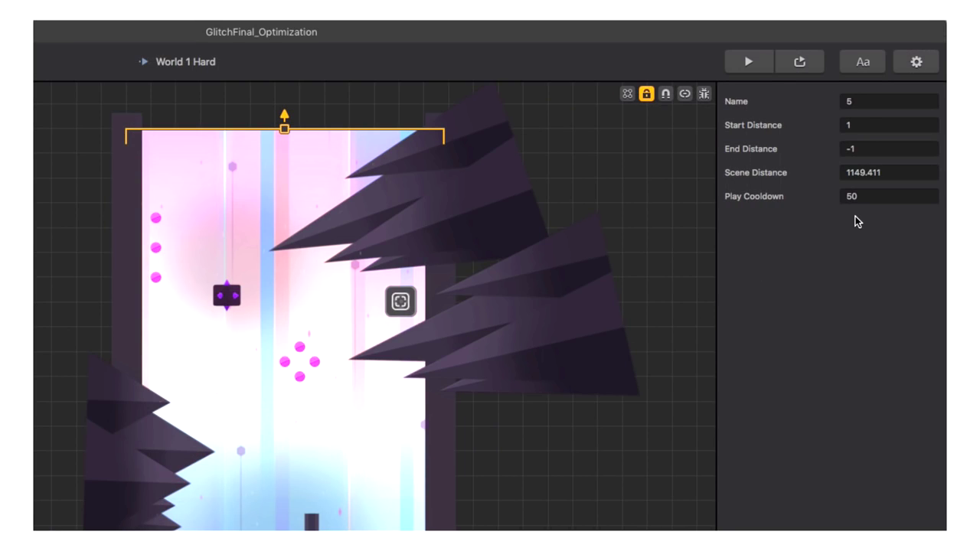Click the Scene Distance value field

[888, 173]
